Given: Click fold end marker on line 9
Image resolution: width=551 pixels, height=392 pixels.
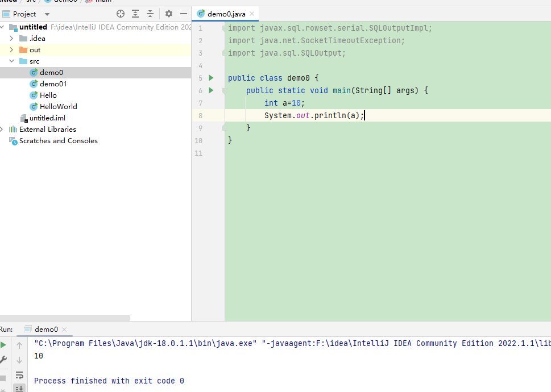Looking at the screenshot, I should [225, 128].
